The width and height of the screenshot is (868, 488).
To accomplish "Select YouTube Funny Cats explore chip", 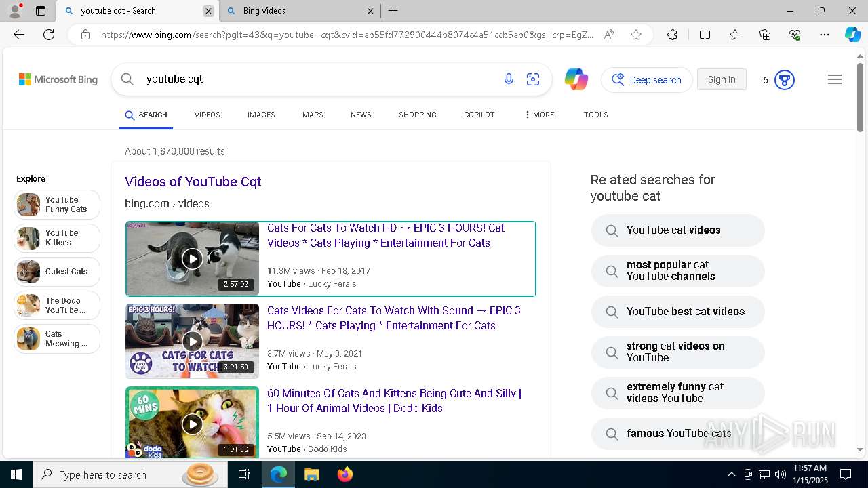I will pos(57,205).
